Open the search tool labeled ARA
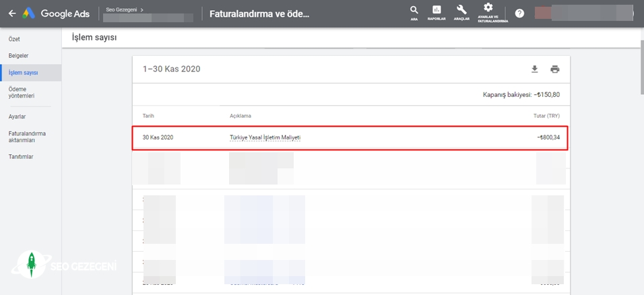This screenshot has height=295, width=644. pyautogui.click(x=414, y=13)
